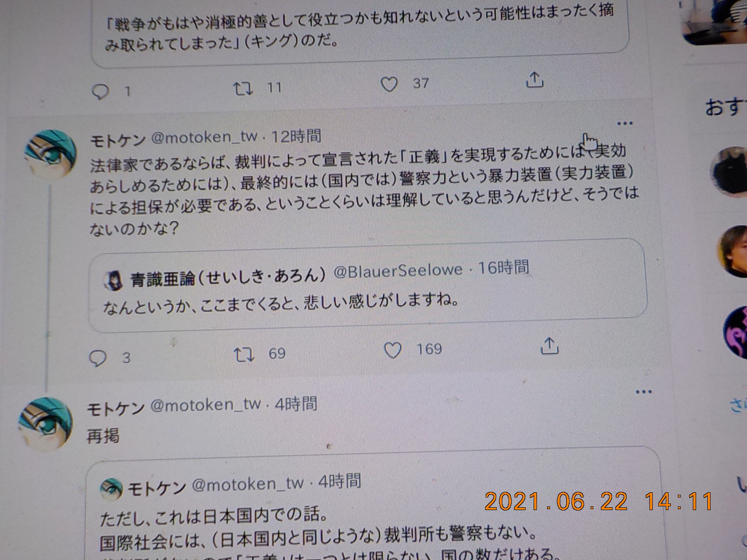This screenshot has width=747, height=560.
Task: Open the @BlauerSeelowe quoted tweet handle
Action: click(x=398, y=270)
